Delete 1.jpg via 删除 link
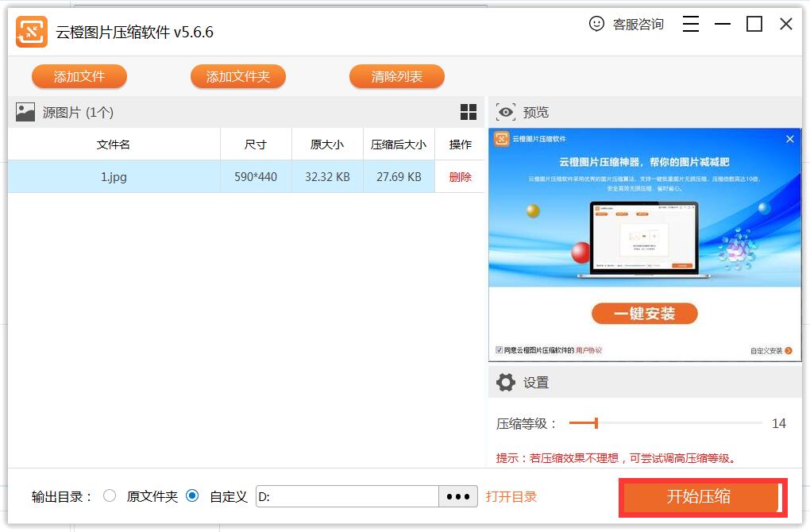 (x=460, y=177)
